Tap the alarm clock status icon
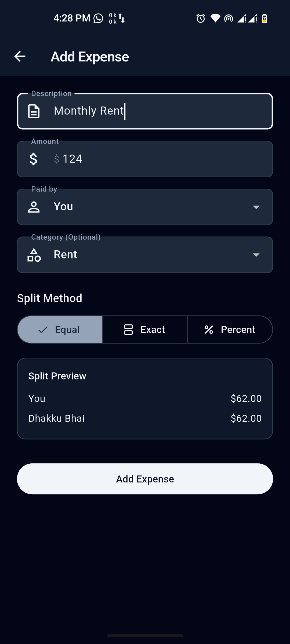This screenshot has height=644, width=290. (x=201, y=18)
